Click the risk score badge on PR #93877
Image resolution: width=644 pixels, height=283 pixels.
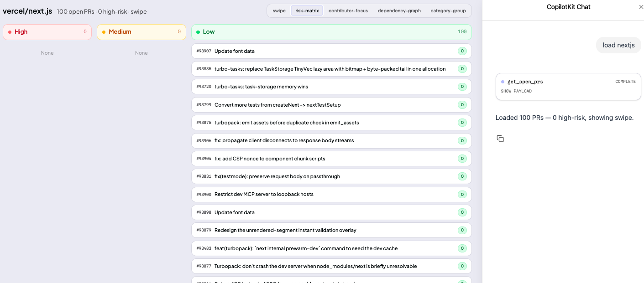pyautogui.click(x=462, y=266)
